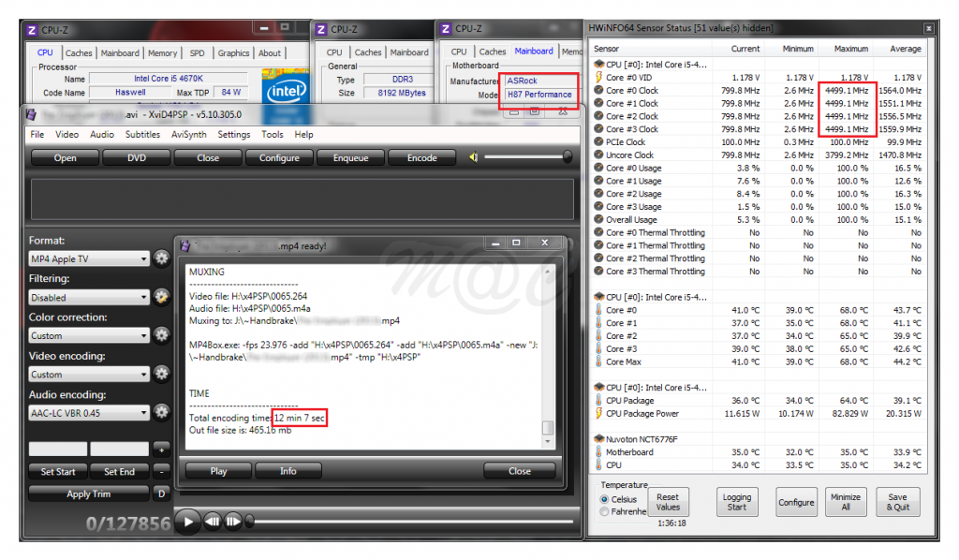Step forward one frame in the player
Viewport: 959px width, 560px height.
(x=234, y=521)
